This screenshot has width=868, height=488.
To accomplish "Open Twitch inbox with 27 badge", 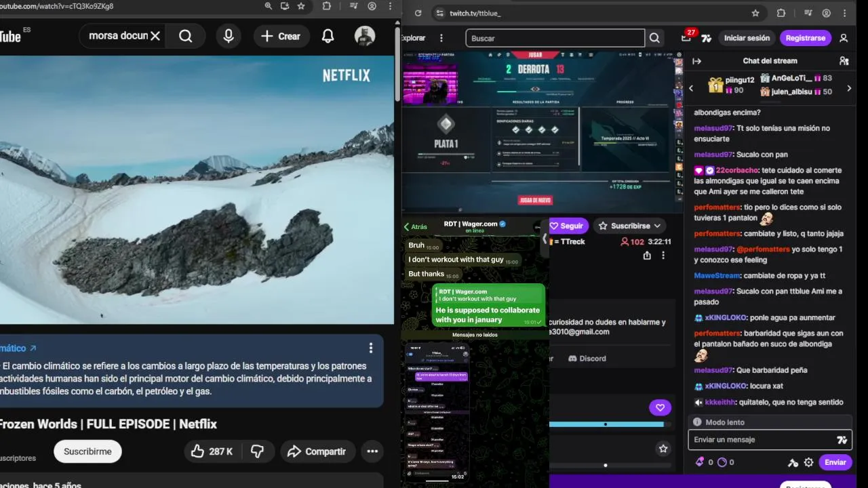I will tap(687, 37).
